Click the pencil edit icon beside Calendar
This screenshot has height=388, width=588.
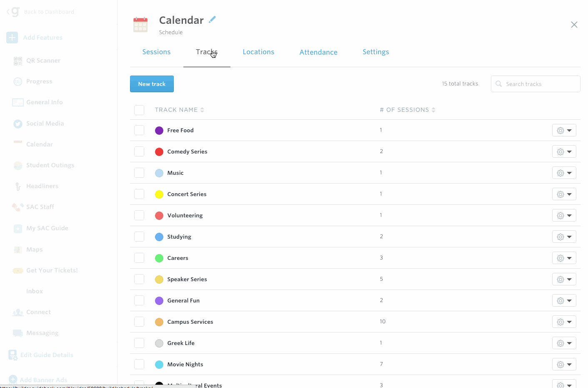click(212, 20)
